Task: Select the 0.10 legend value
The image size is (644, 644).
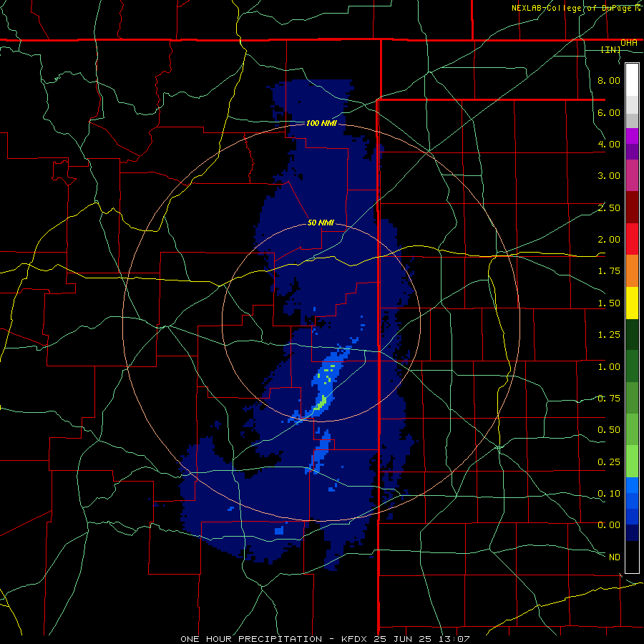Action: pos(609,494)
